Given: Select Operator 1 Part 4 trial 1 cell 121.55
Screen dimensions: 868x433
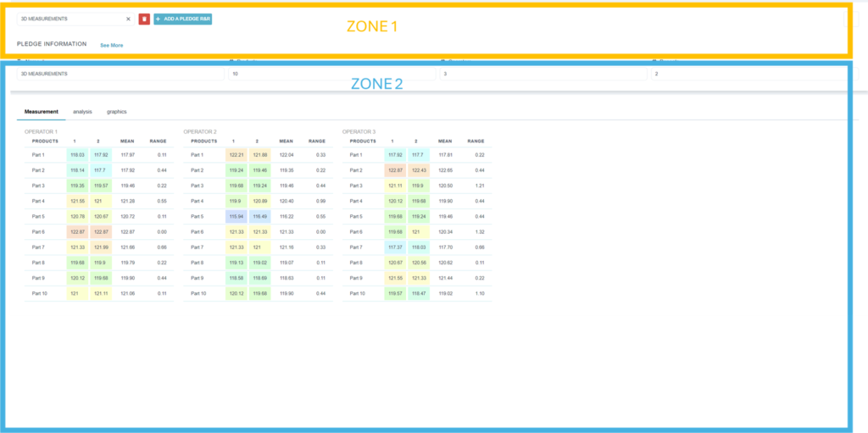Looking at the screenshot, I should (x=77, y=201).
